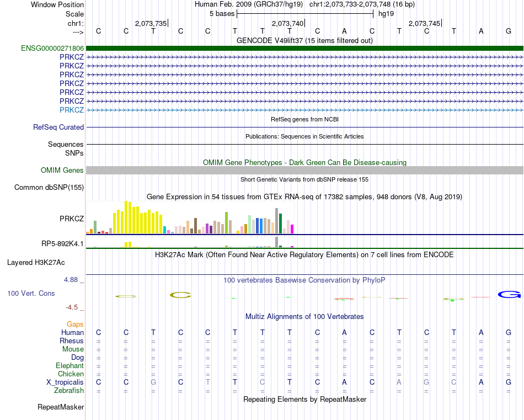Click the OMIM Genes label
This screenshot has height=420, width=524.
pos(62,170)
